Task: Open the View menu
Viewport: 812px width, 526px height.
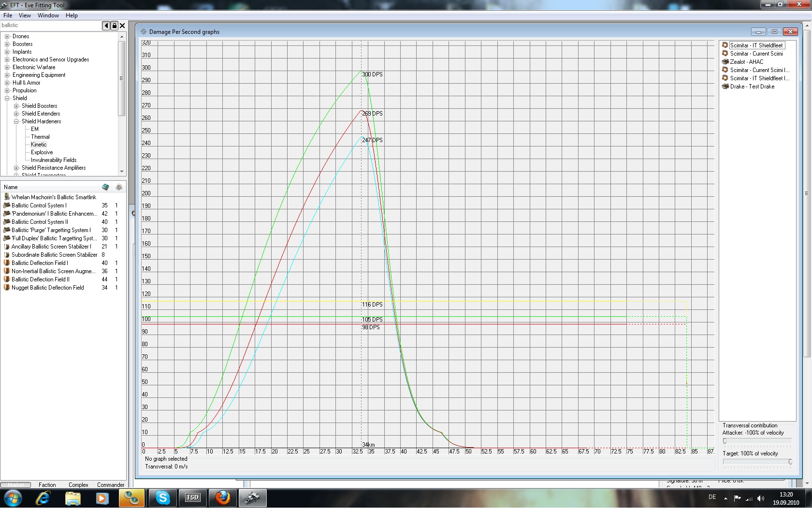Action: [x=25, y=15]
